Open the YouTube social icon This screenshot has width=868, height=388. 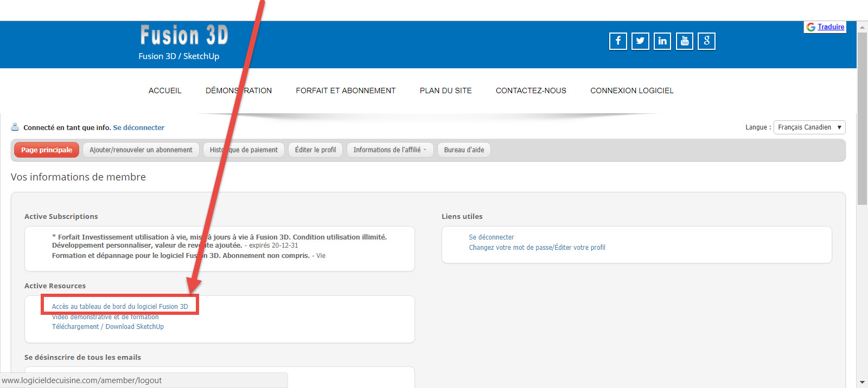tap(685, 41)
